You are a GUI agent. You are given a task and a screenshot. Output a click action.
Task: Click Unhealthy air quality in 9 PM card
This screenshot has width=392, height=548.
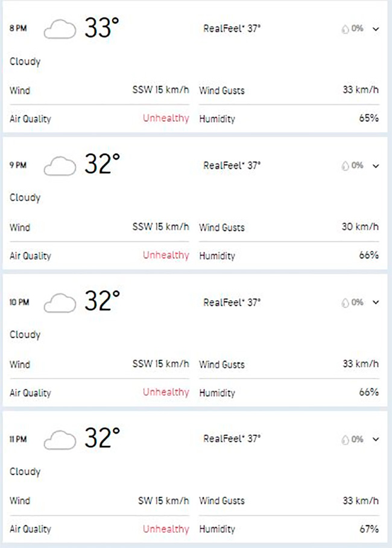(x=166, y=255)
